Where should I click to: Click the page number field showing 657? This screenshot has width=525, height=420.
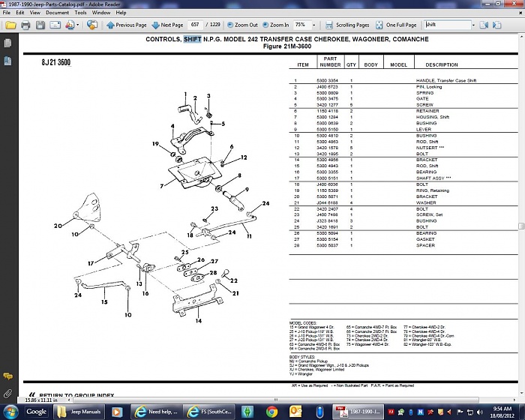195,25
